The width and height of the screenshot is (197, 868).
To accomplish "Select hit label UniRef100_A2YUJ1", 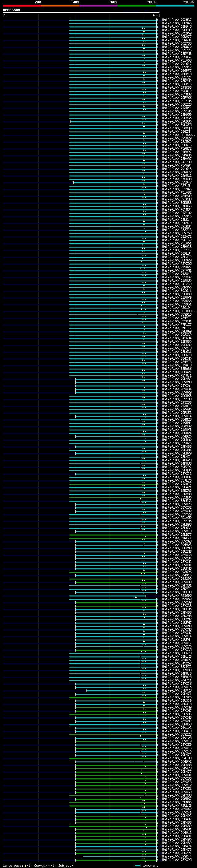I will click(177, 375).
